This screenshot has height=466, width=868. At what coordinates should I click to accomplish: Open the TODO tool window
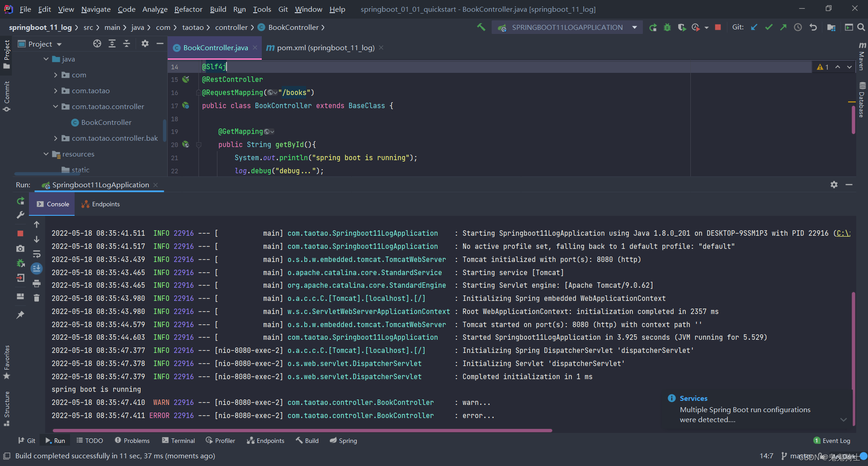click(90, 441)
